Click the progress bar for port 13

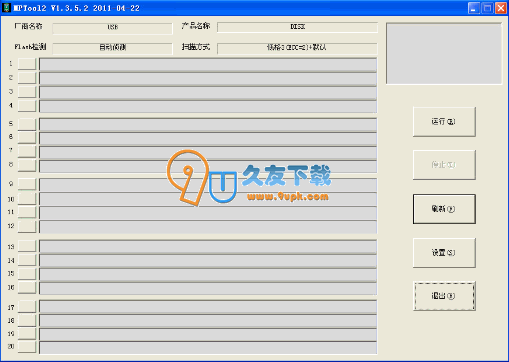[x=208, y=247]
